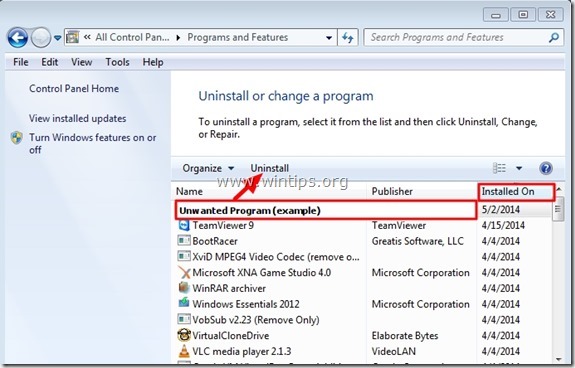
Task: Expand the view options dropdown arrow
Action: [519, 168]
